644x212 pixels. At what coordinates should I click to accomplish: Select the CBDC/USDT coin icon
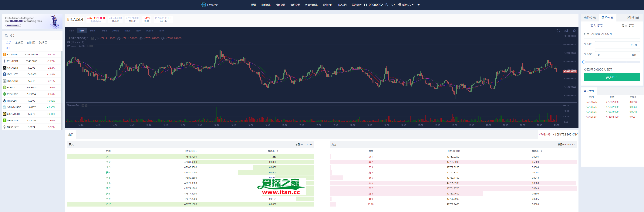(5, 114)
